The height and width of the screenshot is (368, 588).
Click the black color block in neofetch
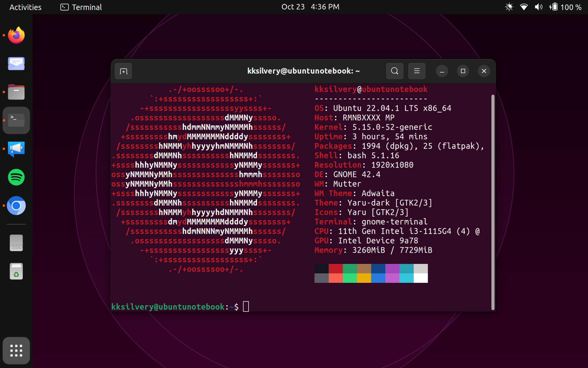[x=321, y=268]
